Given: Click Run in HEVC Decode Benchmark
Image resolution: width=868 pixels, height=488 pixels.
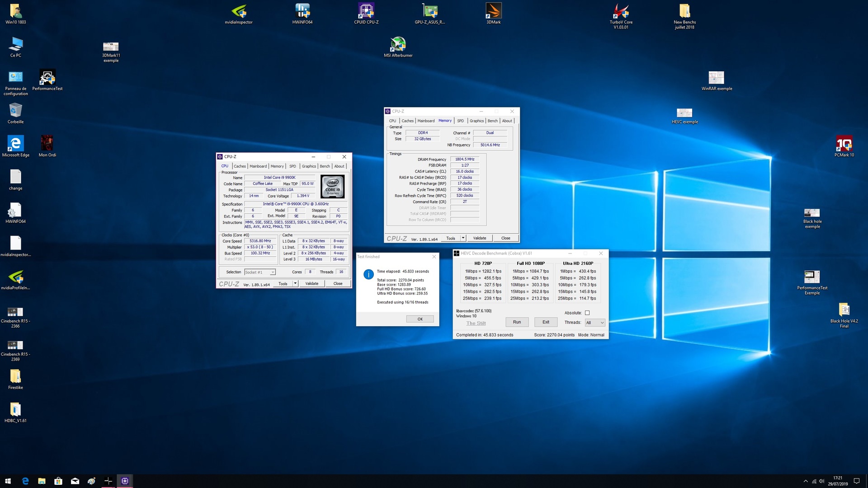Looking at the screenshot, I should 517,322.
